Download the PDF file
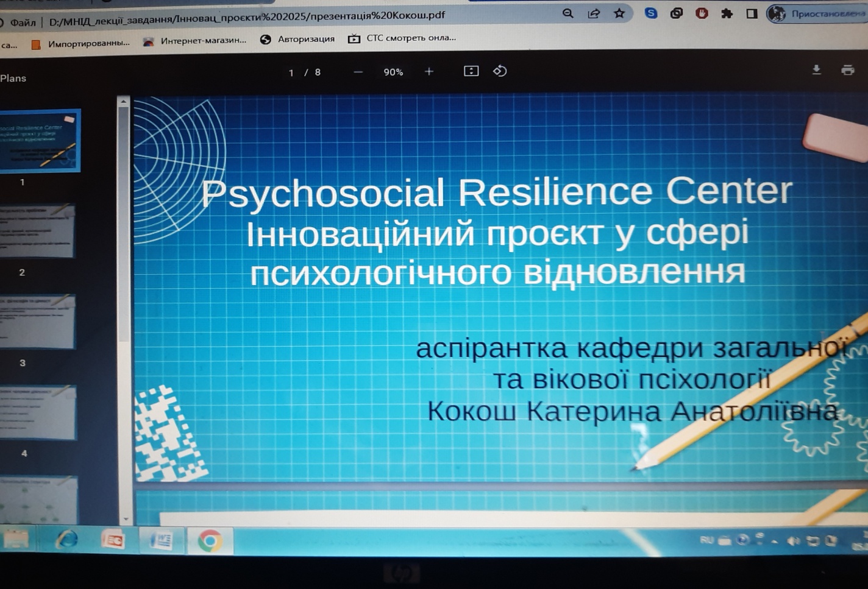This screenshot has width=868, height=589. [816, 70]
